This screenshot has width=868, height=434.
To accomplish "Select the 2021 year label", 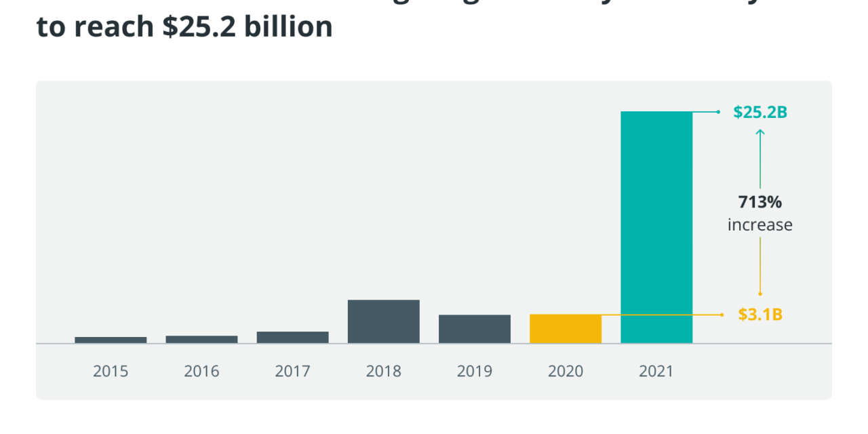I will (656, 372).
